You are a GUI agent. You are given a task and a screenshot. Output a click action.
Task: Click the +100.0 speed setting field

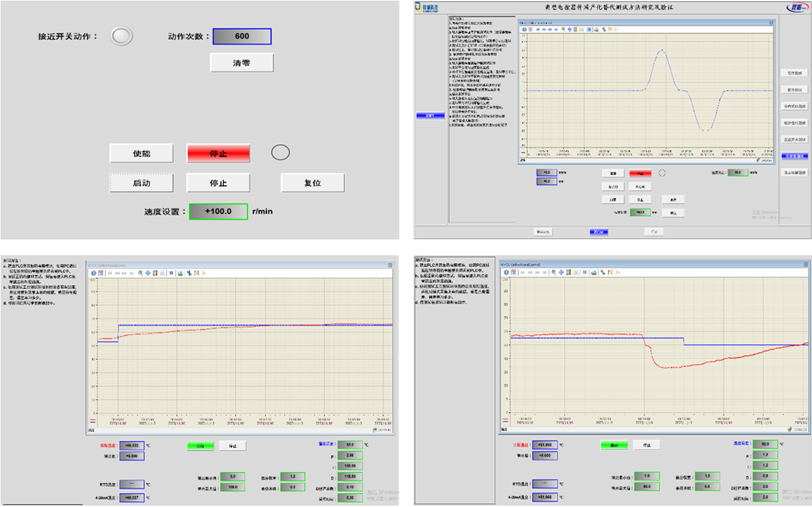click(x=218, y=211)
